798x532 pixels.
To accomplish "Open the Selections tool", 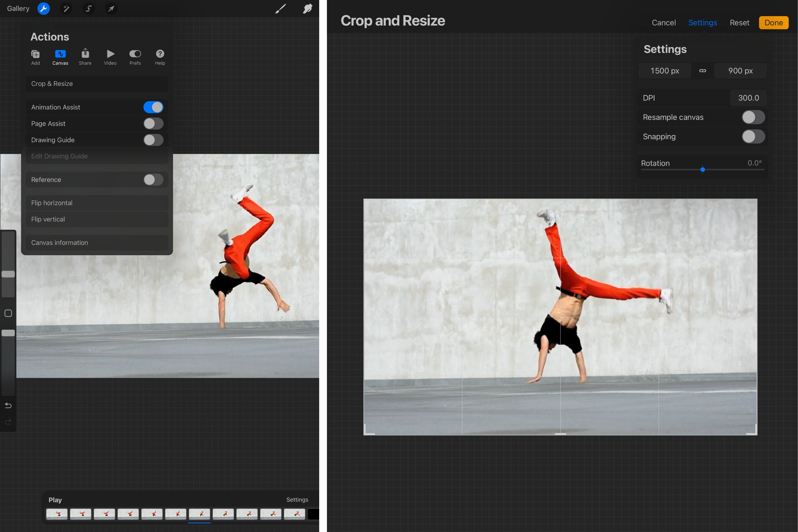I will [x=89, y=9].
